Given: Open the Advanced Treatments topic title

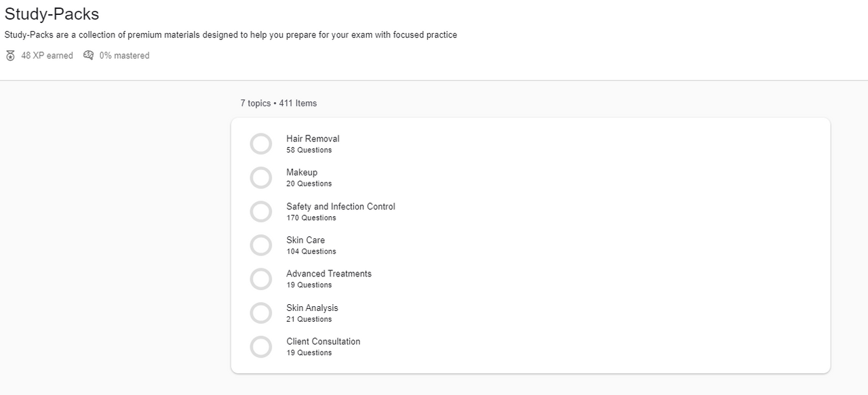Looking at the screenshot, I should click(x=329, y=274).
